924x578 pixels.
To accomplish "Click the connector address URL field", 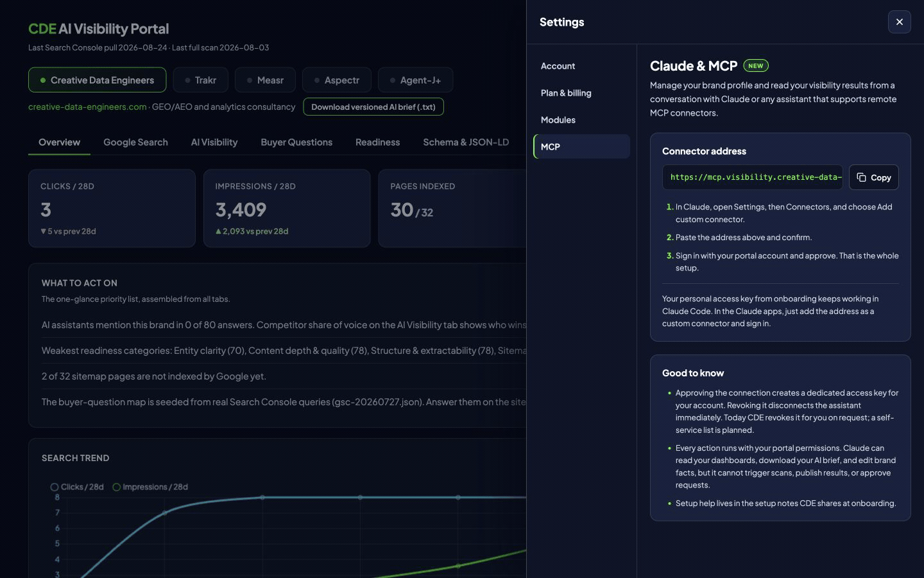I will [x=752, y=177].
